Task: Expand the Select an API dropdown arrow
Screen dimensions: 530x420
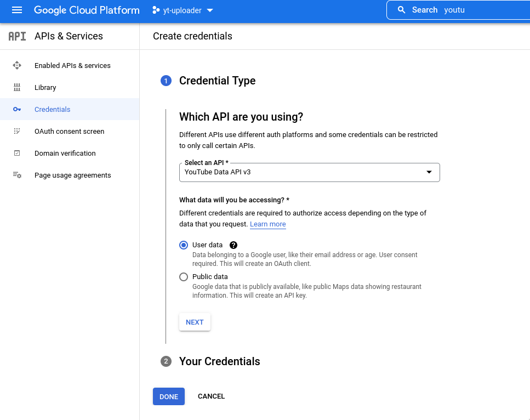Action: [x=429, y=172]
